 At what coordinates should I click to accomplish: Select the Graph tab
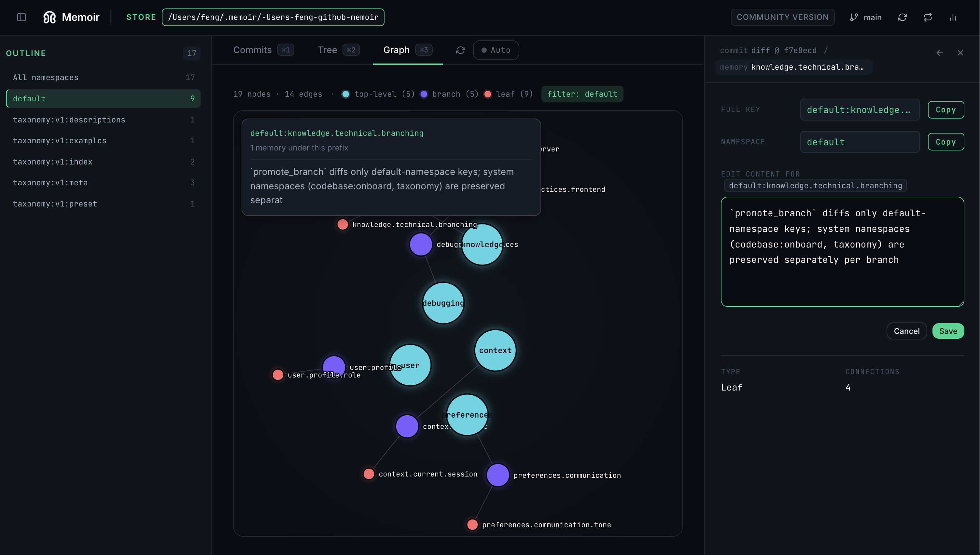point(408,50)
